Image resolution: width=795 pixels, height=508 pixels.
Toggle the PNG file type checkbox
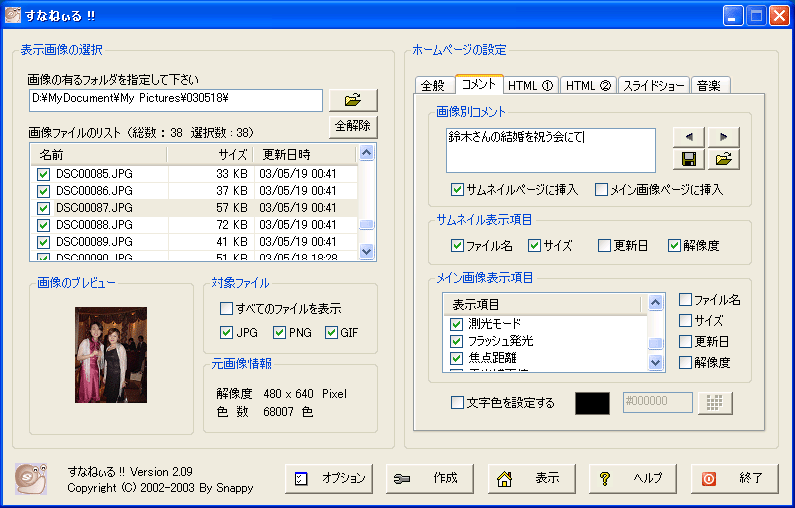click(x=279, y=333)
